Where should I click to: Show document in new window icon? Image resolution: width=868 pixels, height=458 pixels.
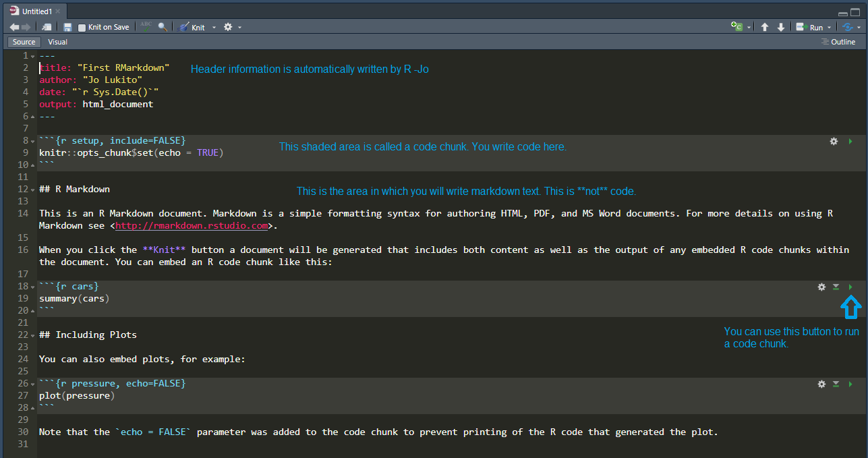click(46, 28)
